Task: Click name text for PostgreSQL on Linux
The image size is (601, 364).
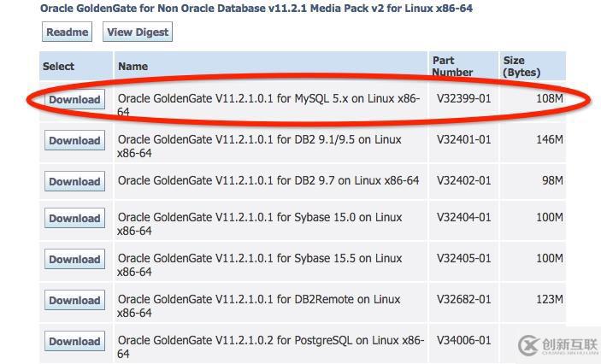Action: (x=271, y=347)
